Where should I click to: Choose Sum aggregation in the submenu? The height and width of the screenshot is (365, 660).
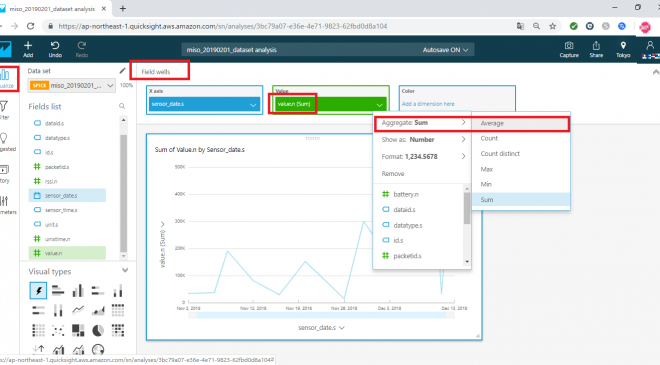(x=521, y=200)
